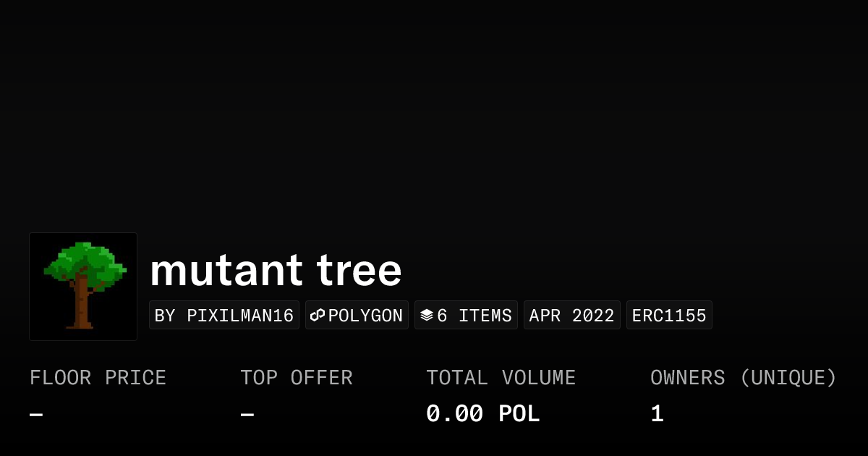Click the ERC1155 token standard badge

(x=669, y=316)
